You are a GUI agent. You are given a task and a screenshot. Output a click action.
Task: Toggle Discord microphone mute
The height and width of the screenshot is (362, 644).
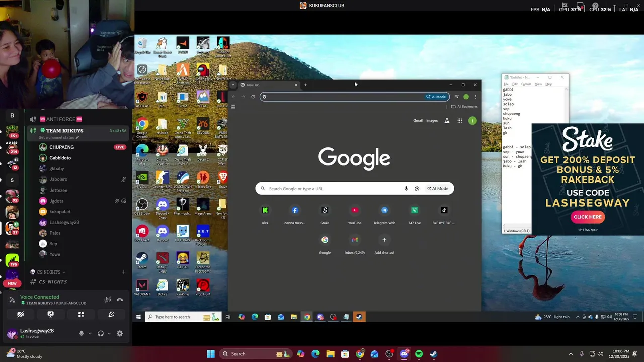pyautogui.click(x=81, y=333)
